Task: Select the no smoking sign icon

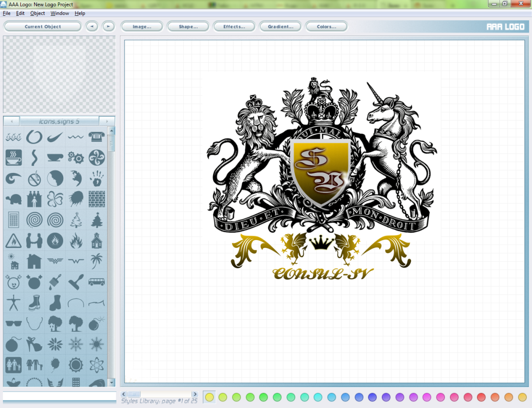Action: [34, 179]
